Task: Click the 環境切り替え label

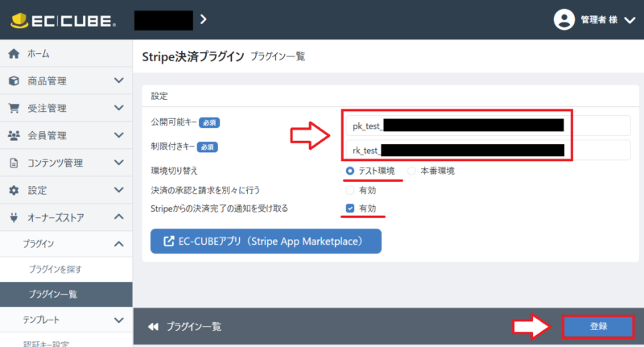Action: (174, 171)
